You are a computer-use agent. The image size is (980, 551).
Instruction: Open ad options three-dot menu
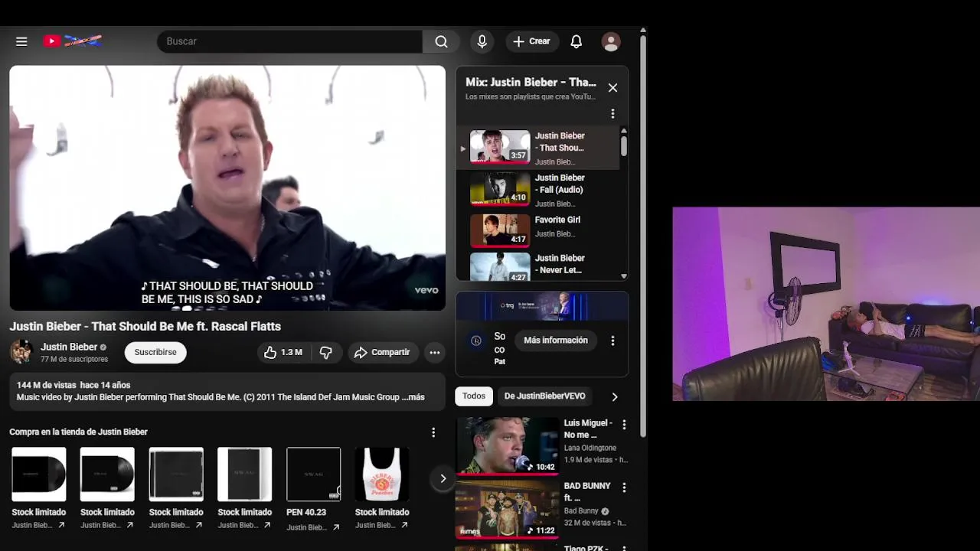tap(612, 341)
